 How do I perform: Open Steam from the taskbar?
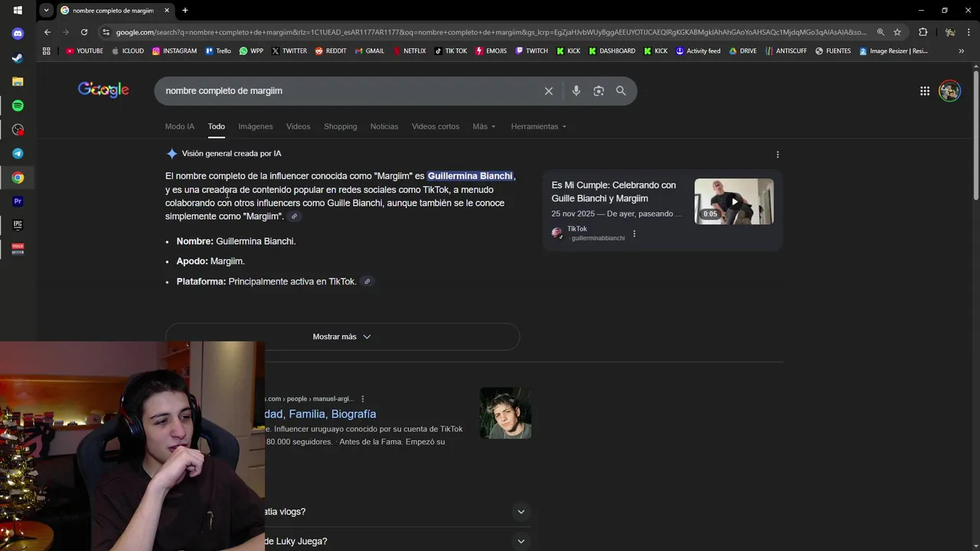click(18, 57)
